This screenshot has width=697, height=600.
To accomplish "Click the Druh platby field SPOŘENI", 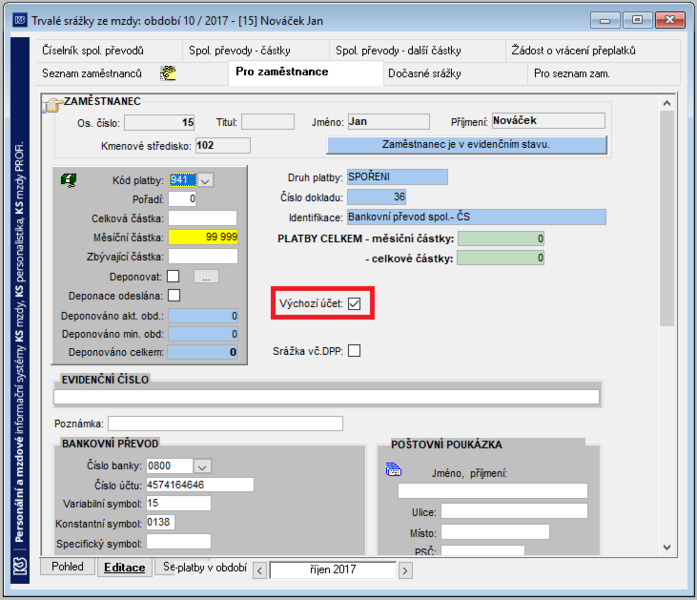I will click(x=397, y=177).
